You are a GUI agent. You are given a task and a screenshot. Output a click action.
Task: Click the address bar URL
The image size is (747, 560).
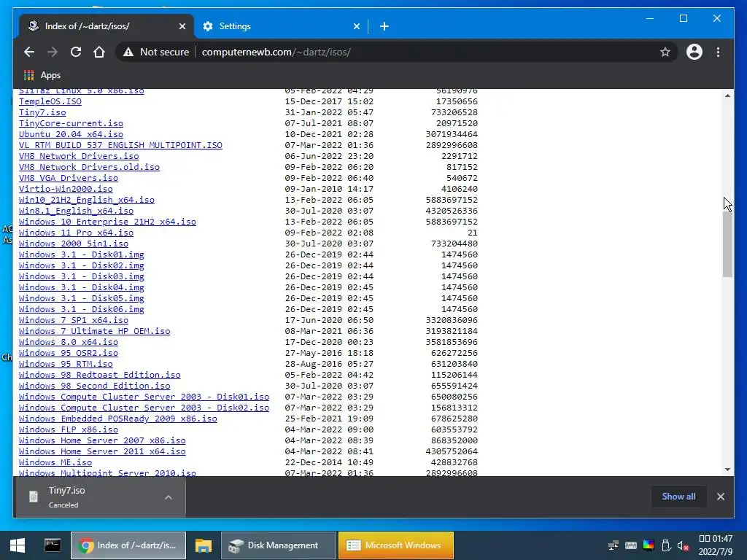(276, 52)
